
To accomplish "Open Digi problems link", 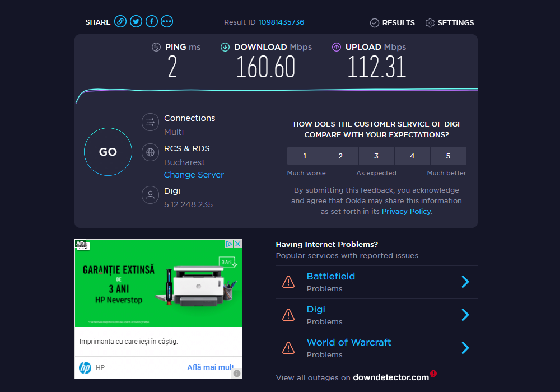I will point(316,310).
